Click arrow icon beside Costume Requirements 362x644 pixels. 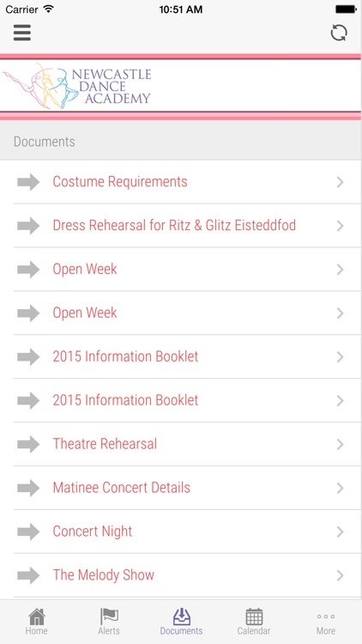click(28, 182)
